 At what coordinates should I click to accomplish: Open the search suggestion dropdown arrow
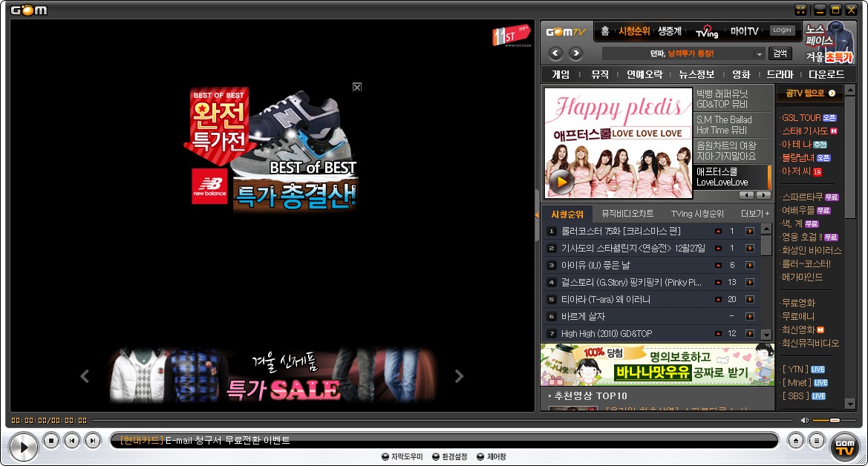pyautogui.click(x=759, y=53)
